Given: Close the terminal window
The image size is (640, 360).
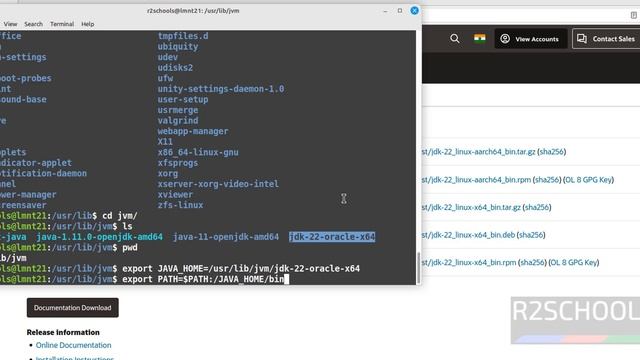Looking at the screenshot, I should coord(414,11).
